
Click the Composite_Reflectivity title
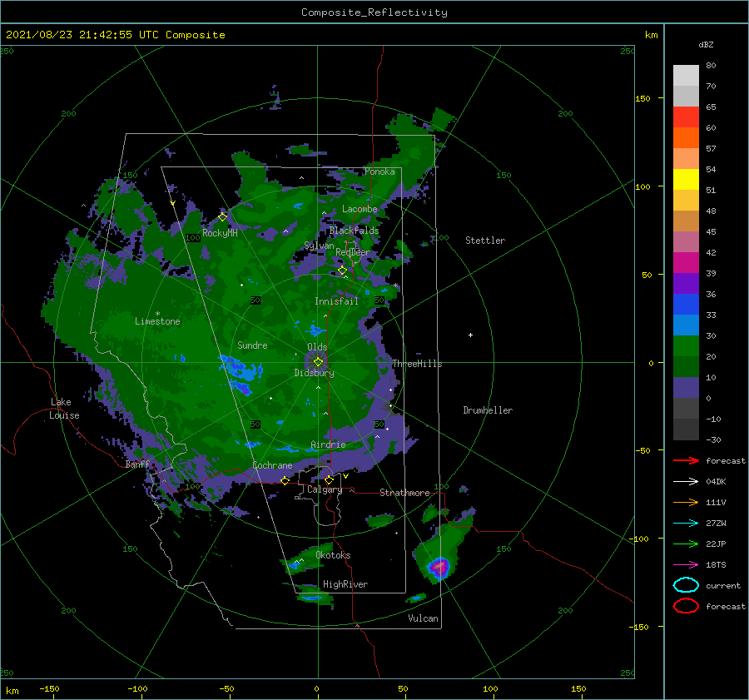tap(374, 12)
